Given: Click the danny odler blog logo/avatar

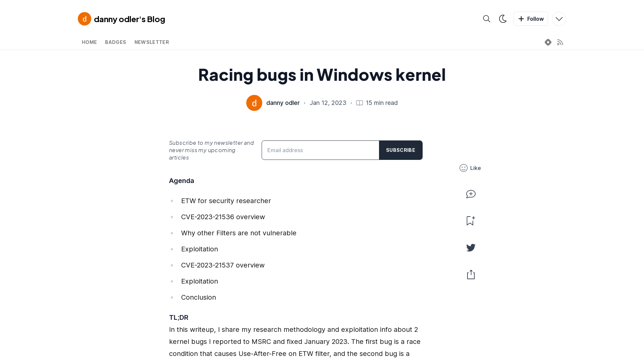Looking at the screenshot, I should tap(85, 18).
